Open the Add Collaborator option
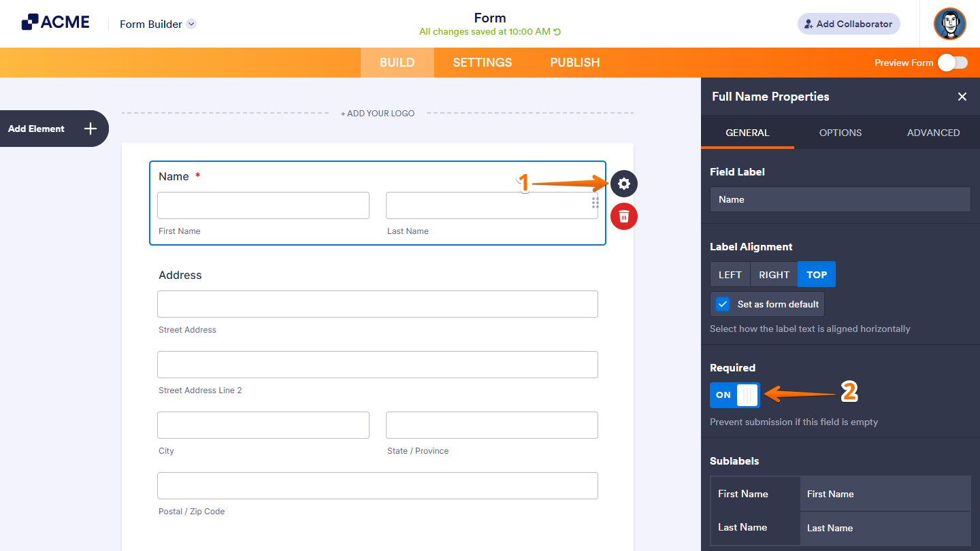The image size is (980, 551). pos(848,23)
